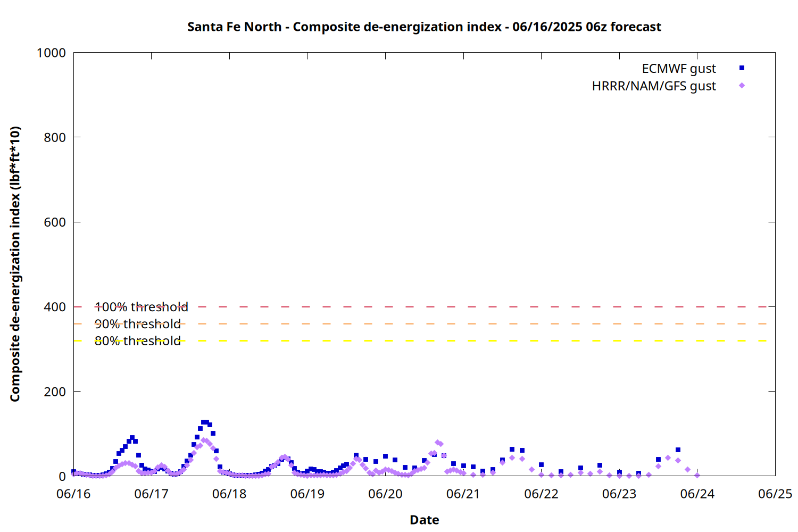This screenshot has width=798, height=532.
Task: Click the y-axis value 0
Action: [63, 477]
